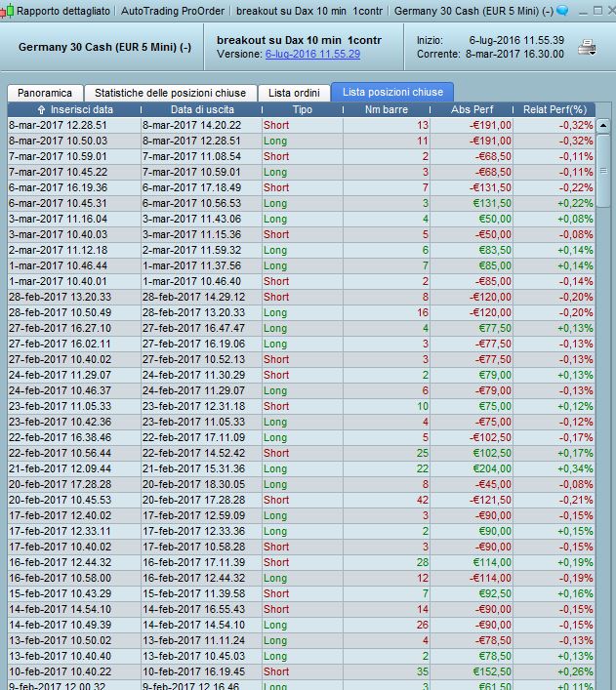This screenshot has width=616, height=690.
Task: Open the Lista ordini tab
Action: (x=294, y=93)
